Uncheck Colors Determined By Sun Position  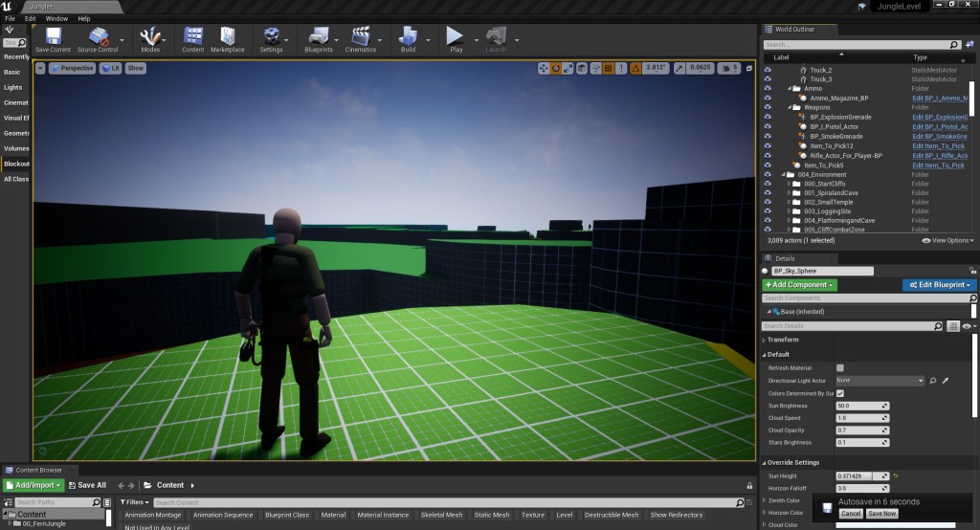click(840, 393)
